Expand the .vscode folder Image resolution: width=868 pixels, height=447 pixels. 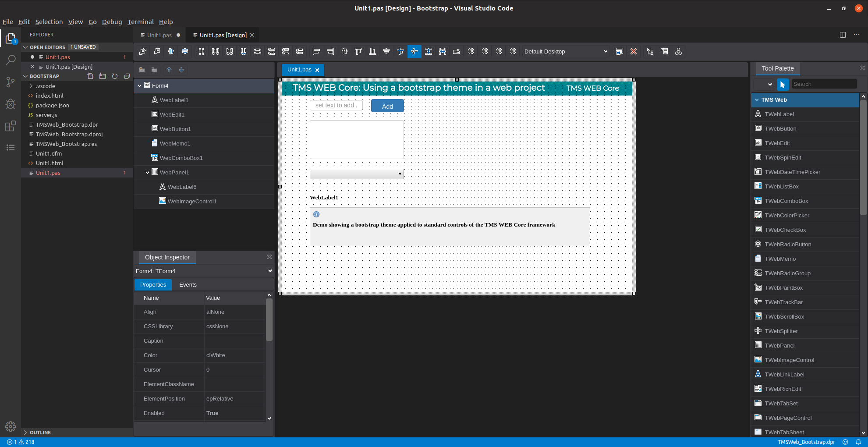31,86
